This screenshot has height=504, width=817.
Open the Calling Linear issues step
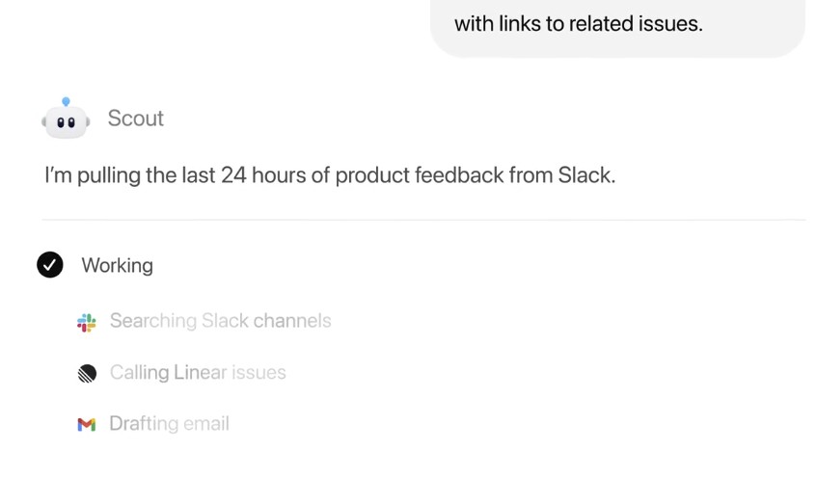198,372
